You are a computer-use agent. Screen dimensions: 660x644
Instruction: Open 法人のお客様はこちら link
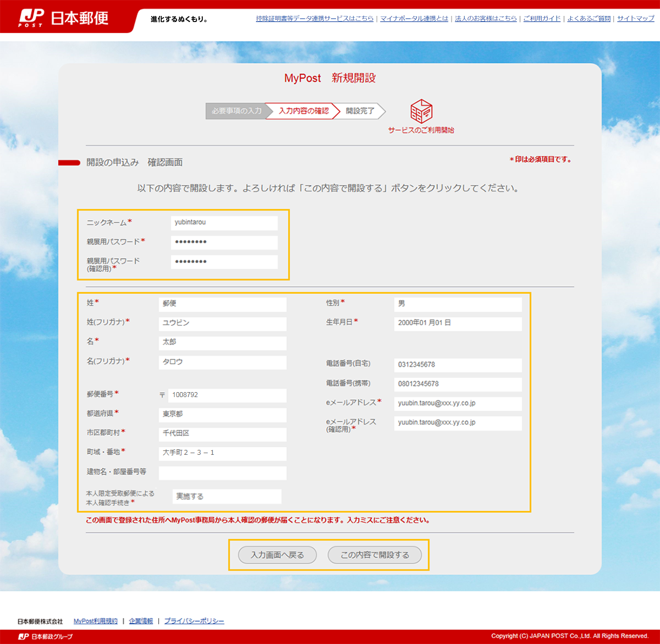486,18
